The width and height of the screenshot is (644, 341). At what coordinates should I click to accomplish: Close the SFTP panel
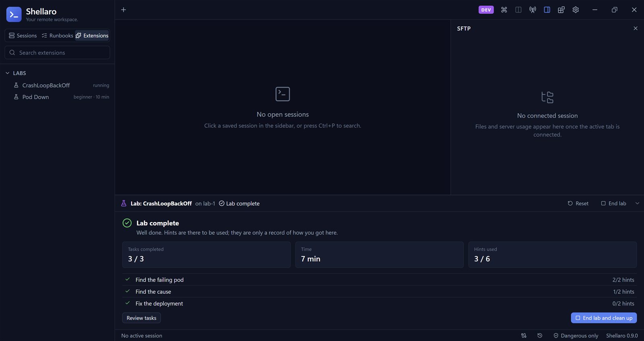coord(636,28)
